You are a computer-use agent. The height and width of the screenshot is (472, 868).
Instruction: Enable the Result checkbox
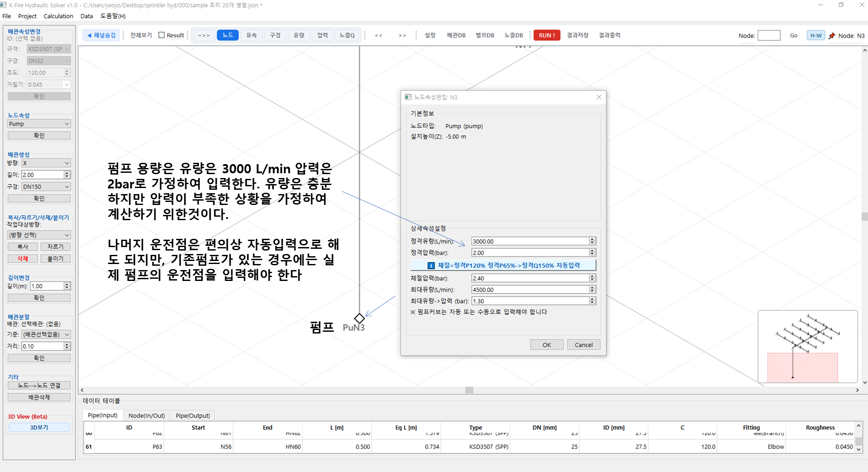tap(162, 35)
